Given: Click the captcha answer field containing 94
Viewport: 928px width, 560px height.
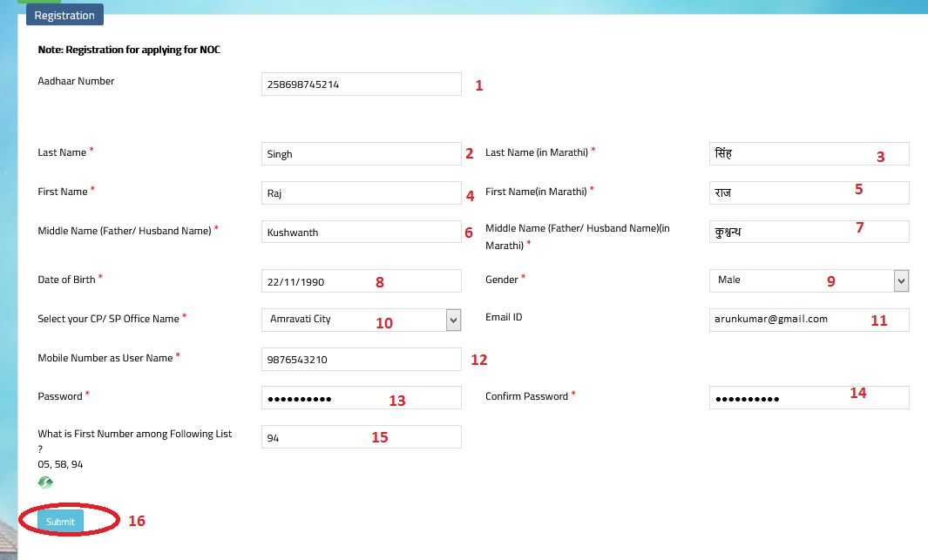Looking at the screenshot, I should (361, 437).
